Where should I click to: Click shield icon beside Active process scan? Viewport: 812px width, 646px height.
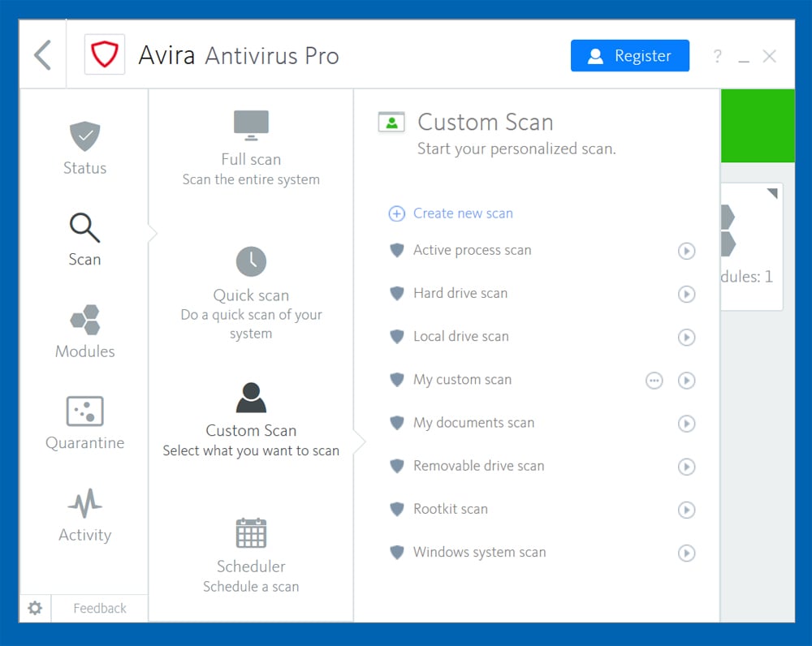coord(397,251)
